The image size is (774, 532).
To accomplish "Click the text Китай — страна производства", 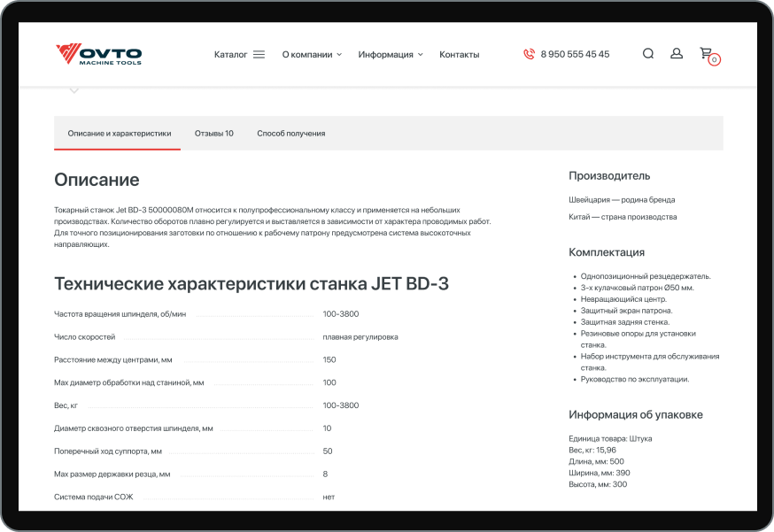I will tap(623, 217).
